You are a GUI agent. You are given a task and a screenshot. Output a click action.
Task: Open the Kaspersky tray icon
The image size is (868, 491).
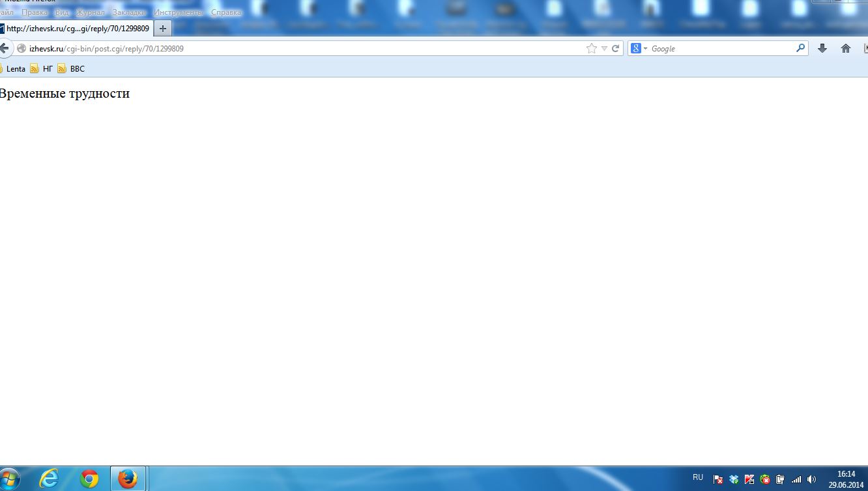point(749,479)
